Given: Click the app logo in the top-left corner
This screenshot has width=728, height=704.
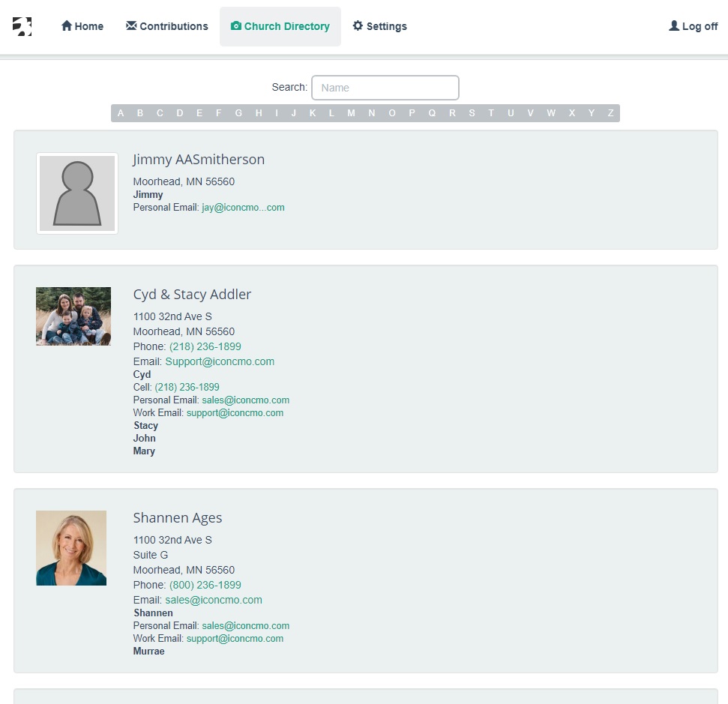Looking at the screenshot, I should coord(23,26).
